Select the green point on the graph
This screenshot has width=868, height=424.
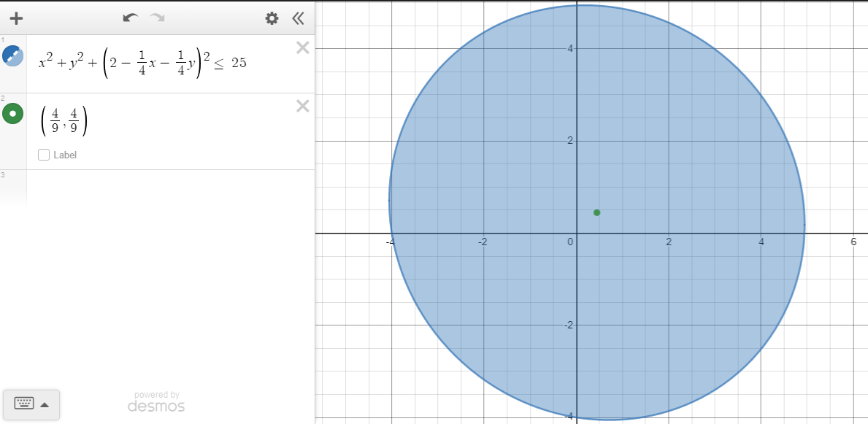[x=597, y=212]
